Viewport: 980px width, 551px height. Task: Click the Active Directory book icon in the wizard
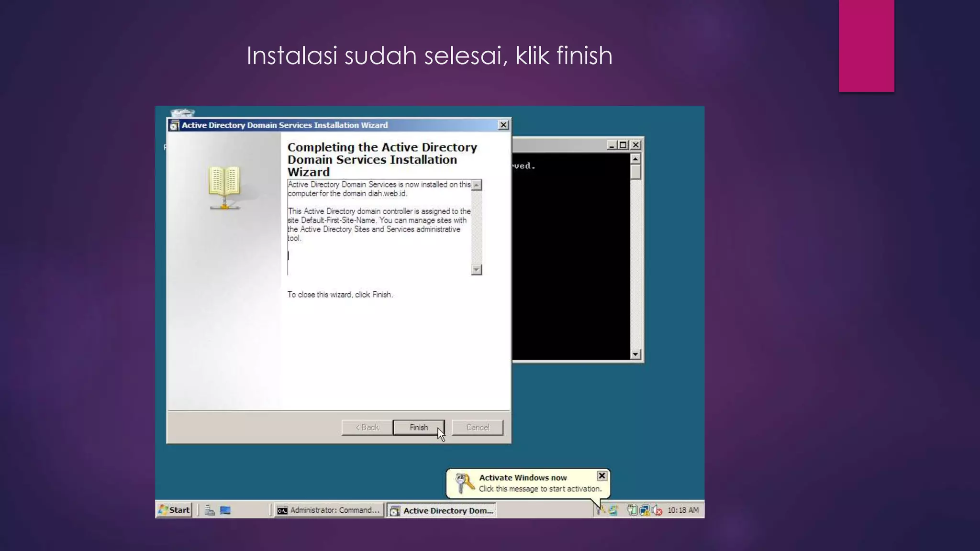224,187
